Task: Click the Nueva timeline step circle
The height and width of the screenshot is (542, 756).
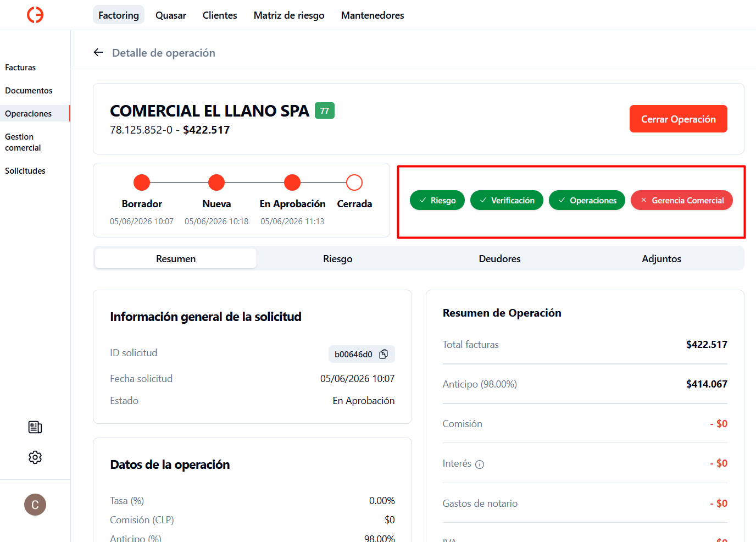Action: coord(216,182)
